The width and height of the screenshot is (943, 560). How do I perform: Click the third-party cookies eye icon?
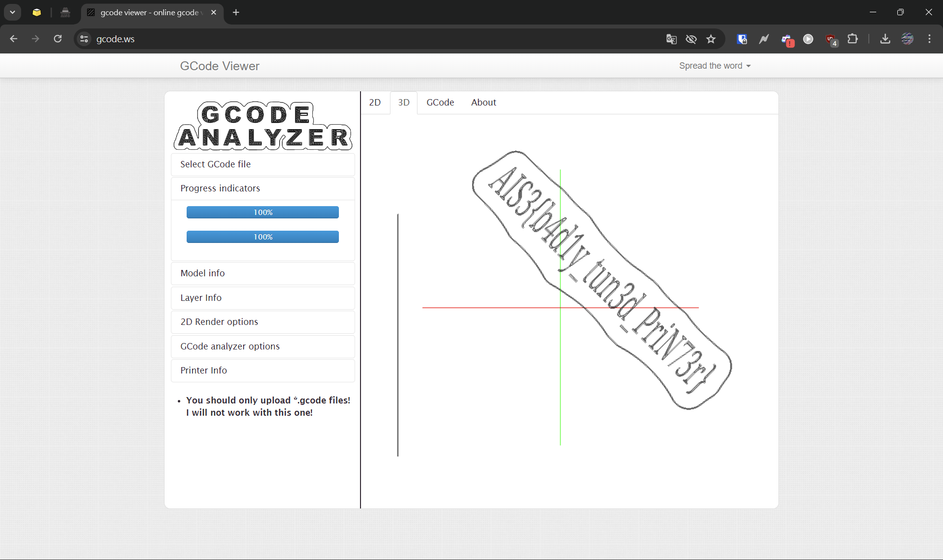[x=692, y=39]
